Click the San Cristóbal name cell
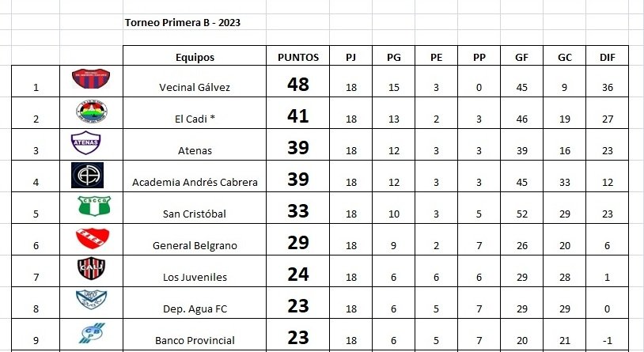The height and width of the screenshot is (352, 644). [195, 214]
